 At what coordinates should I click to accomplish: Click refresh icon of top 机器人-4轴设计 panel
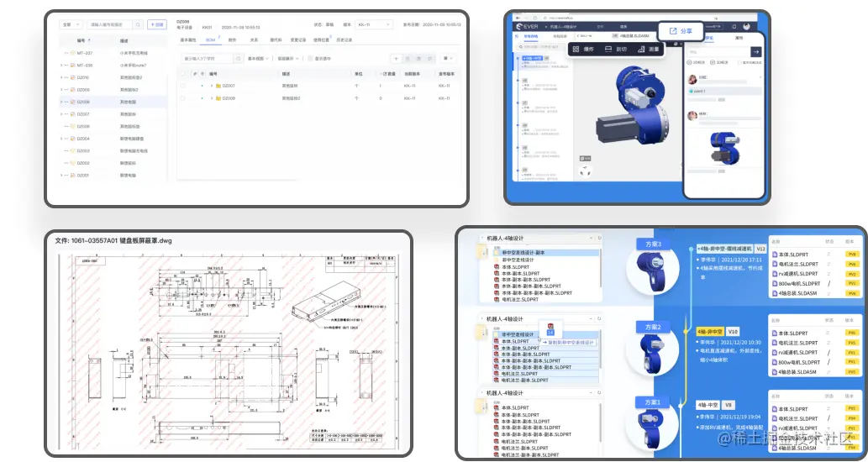coord(599,239)
